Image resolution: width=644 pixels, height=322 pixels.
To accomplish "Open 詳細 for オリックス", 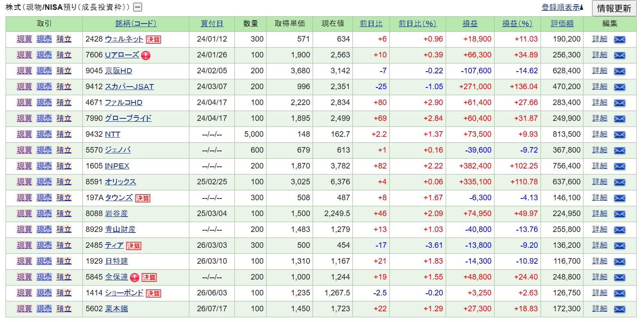I will (600, 182).
